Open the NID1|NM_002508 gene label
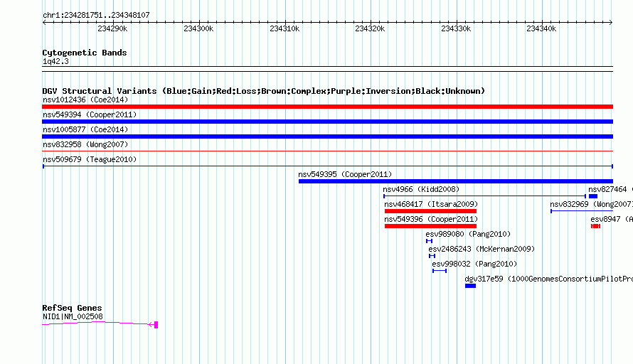 pos(73,317)
